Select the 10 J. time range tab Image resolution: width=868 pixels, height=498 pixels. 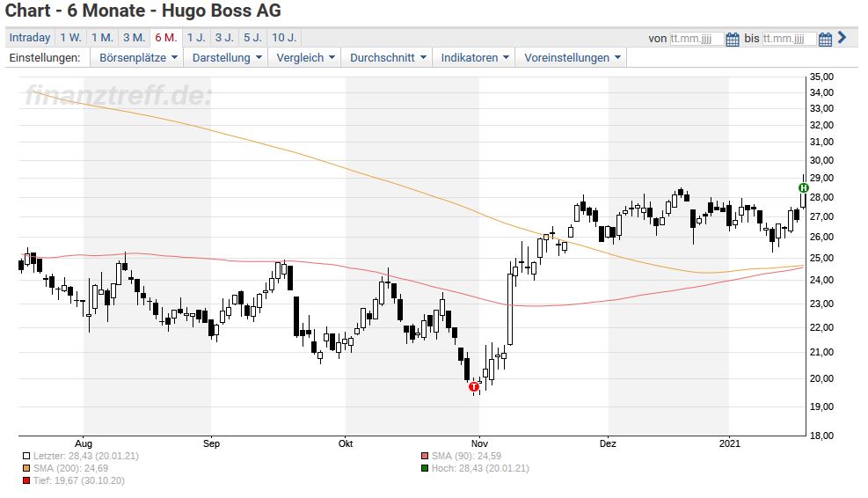point(285,38)
